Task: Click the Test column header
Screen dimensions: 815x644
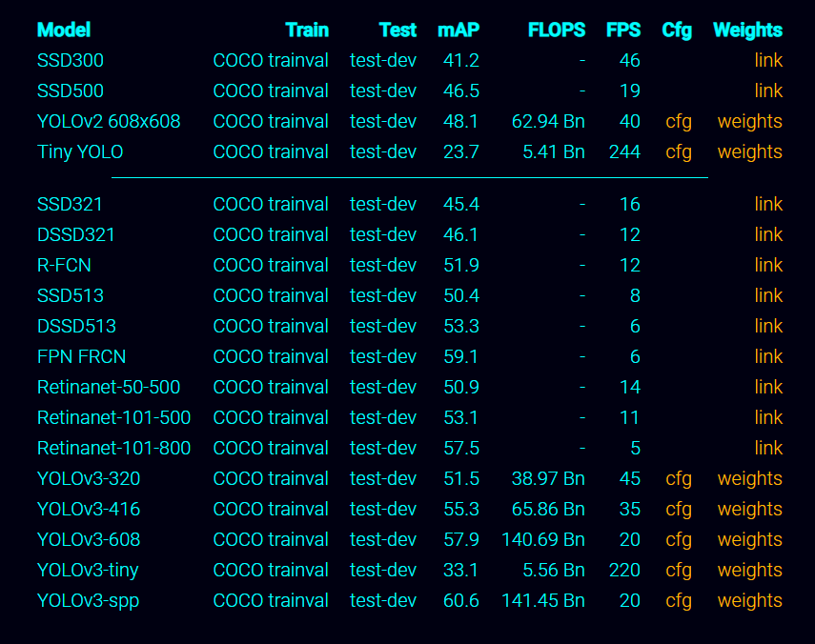Action: pos(397,30)
